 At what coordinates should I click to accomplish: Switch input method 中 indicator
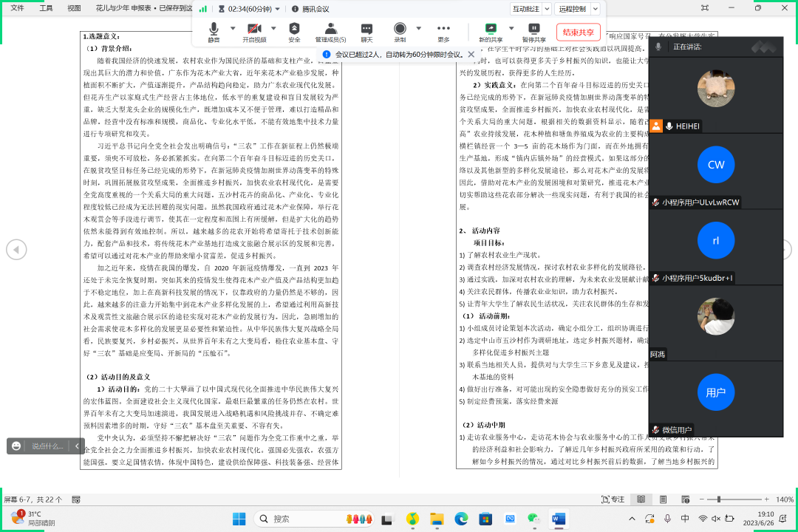point(685,519)
